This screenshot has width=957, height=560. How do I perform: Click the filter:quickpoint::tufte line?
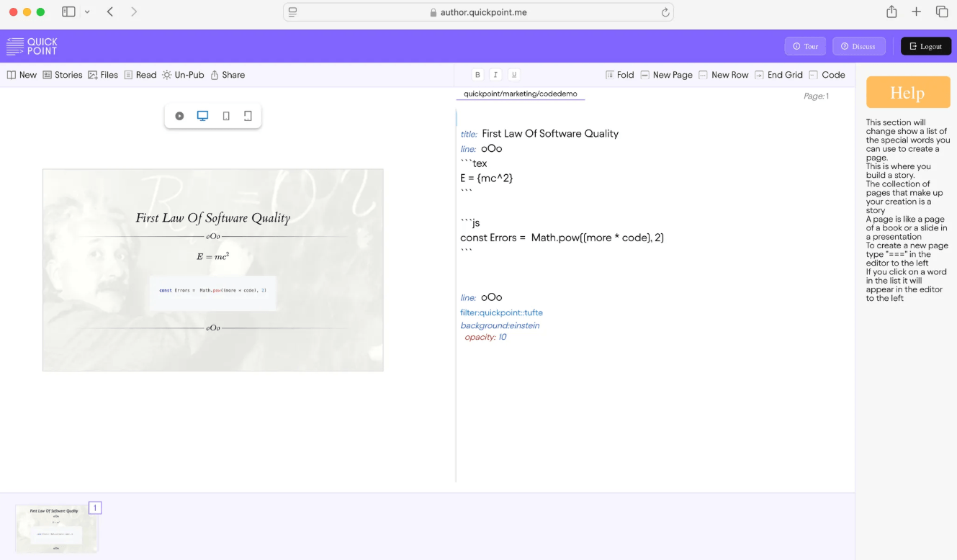click(501, 312)
